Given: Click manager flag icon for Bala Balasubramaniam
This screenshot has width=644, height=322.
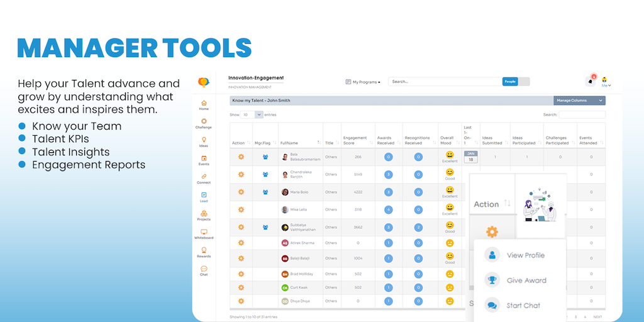Looking at the screenshot, I should (x=265, y=157).
